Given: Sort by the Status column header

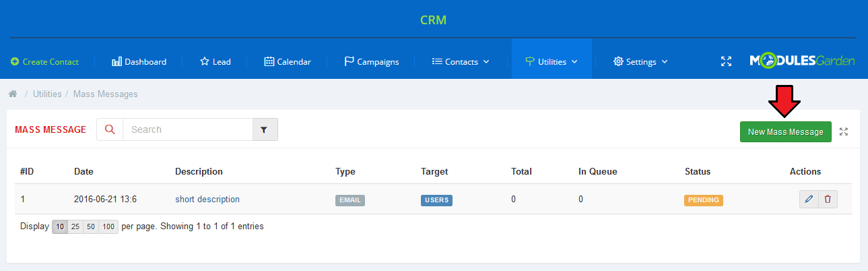Looking at the screenshot, I should click(698, 172).
